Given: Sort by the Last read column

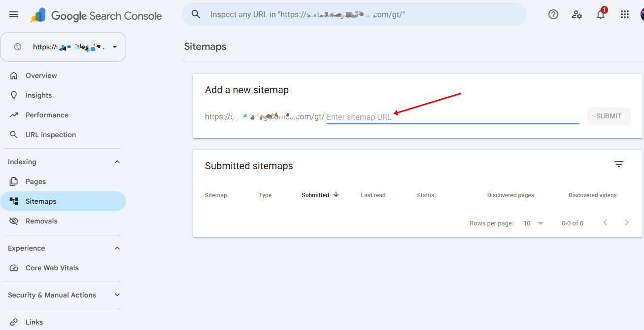Looking at the screenshot, I should point(373,195).
